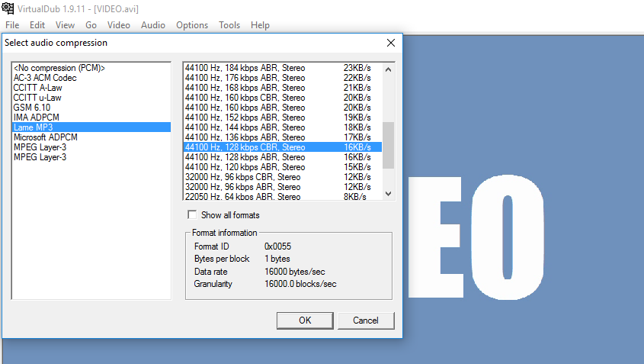Image resolution: width=644 pixels, height=364 pixels.
Task: Choose 44100 Hz, 120 kbps ABR, Stereo
Action: pos(283,167)
